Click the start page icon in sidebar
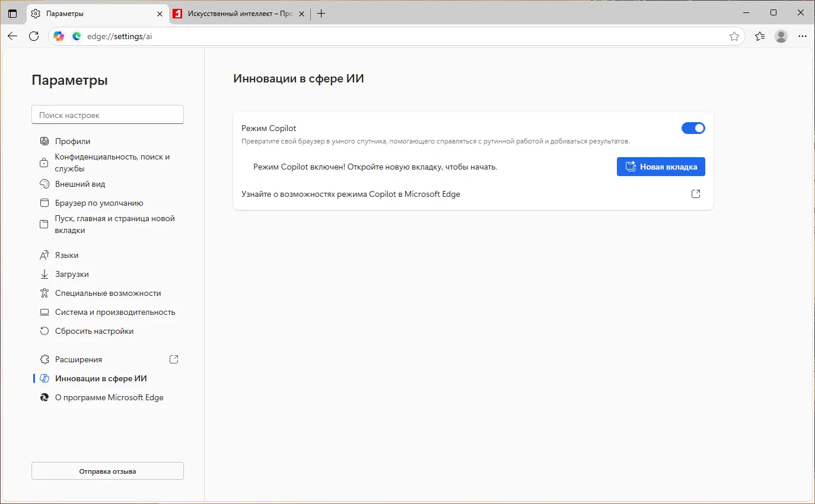Screen dimensions: 815x504 pyautogui.click(x=44, y=224)
